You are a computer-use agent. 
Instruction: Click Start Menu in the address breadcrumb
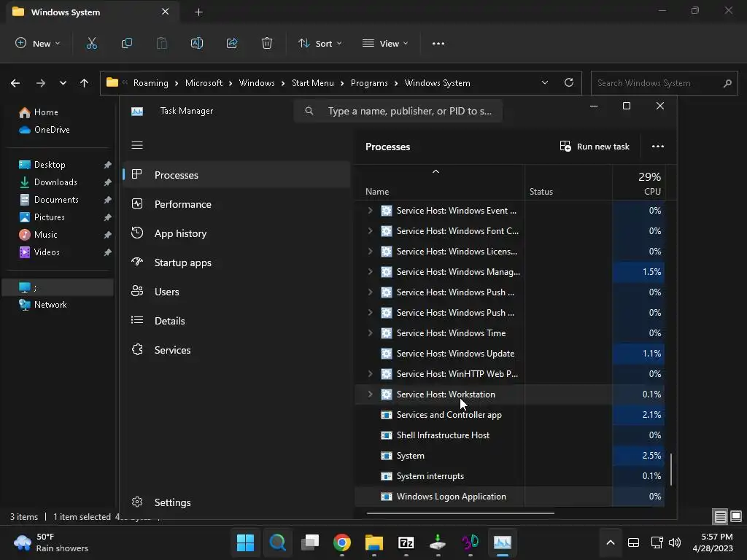(x=312, y=83)
